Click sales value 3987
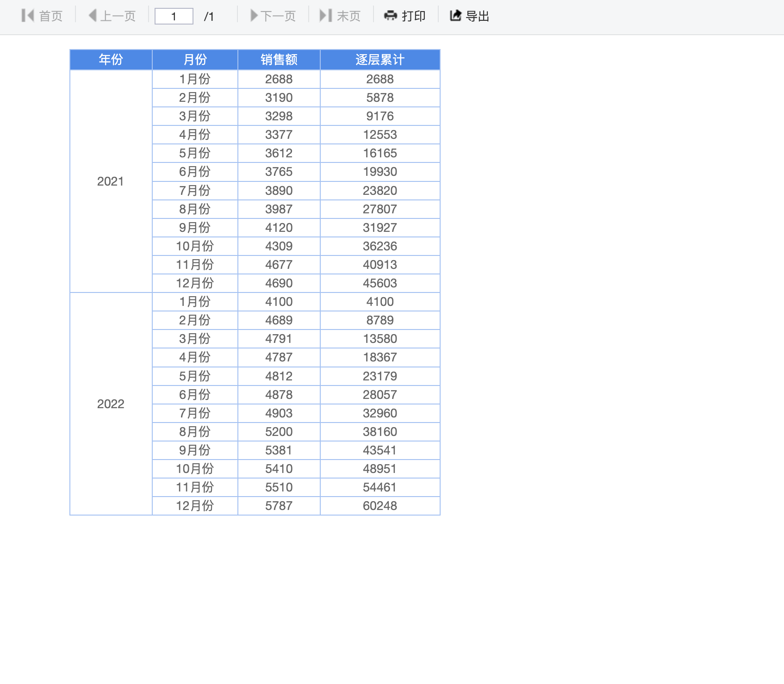This screenshot has height=684, width=784. [279, 209]
